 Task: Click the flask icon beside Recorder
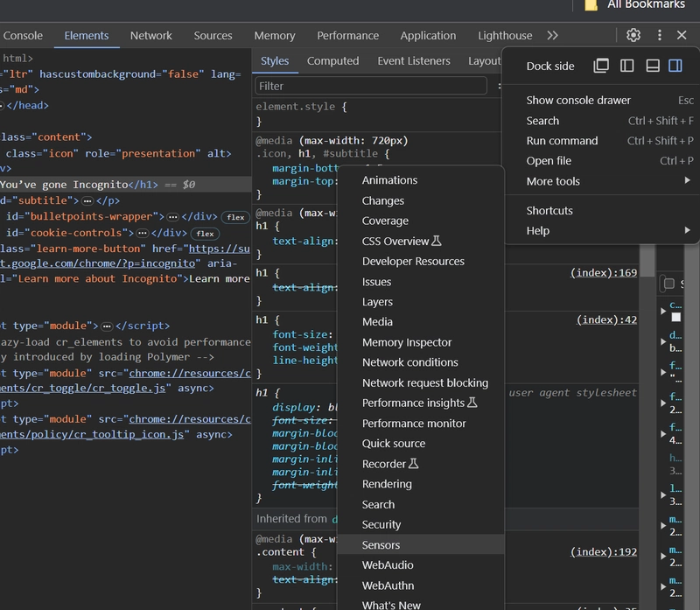click(x=413, y=464)
